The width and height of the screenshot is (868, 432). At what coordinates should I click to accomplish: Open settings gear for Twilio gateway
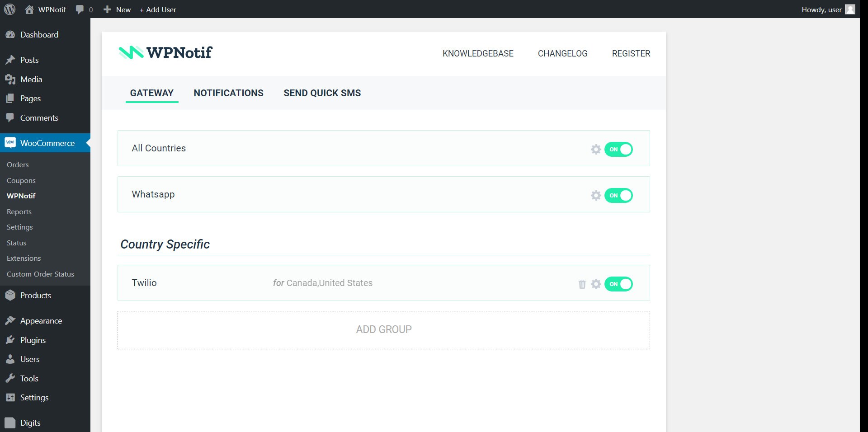tap(596, 284)
